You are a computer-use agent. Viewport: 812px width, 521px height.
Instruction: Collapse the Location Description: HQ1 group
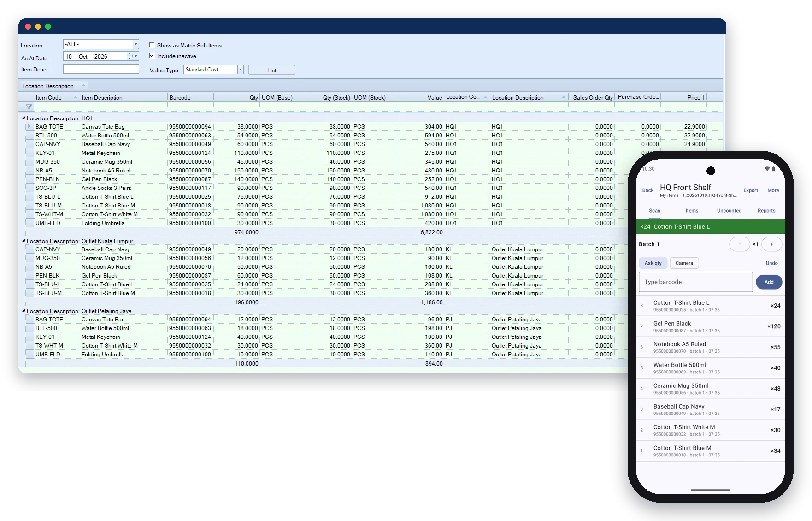click(24, 118)
